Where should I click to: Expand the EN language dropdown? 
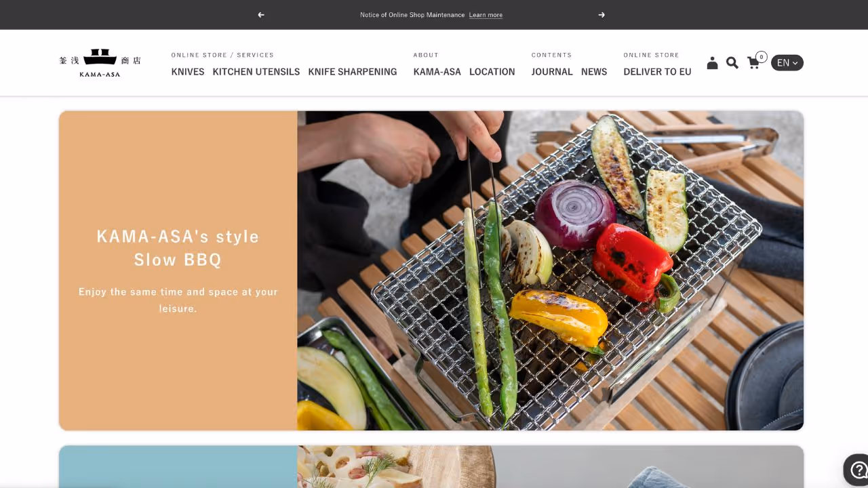point(787,63)
